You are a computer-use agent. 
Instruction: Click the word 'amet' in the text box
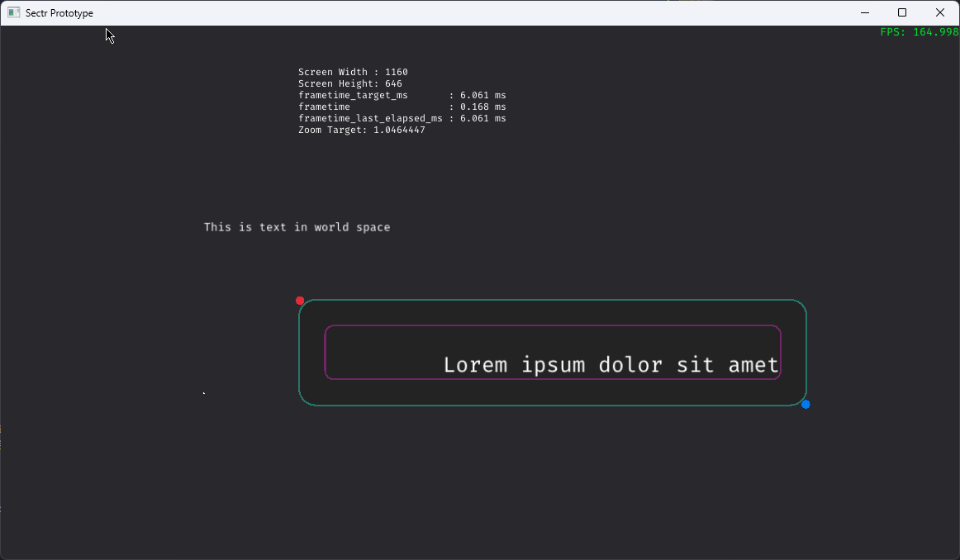click(753, 364)
